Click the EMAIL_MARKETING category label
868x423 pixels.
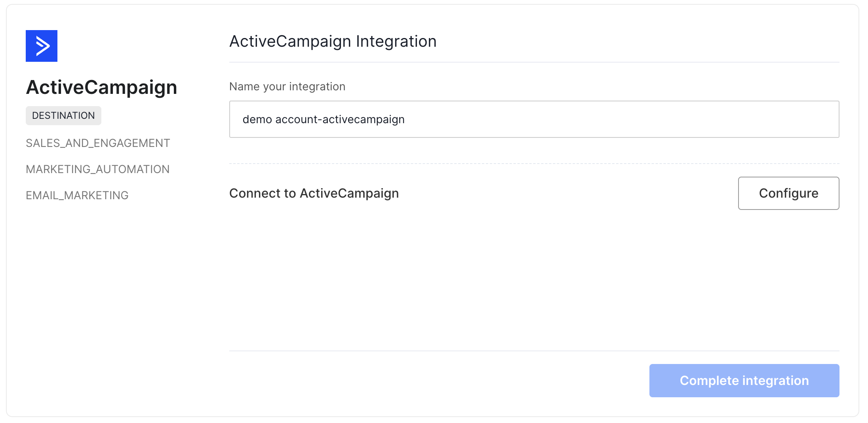point(77,195)
